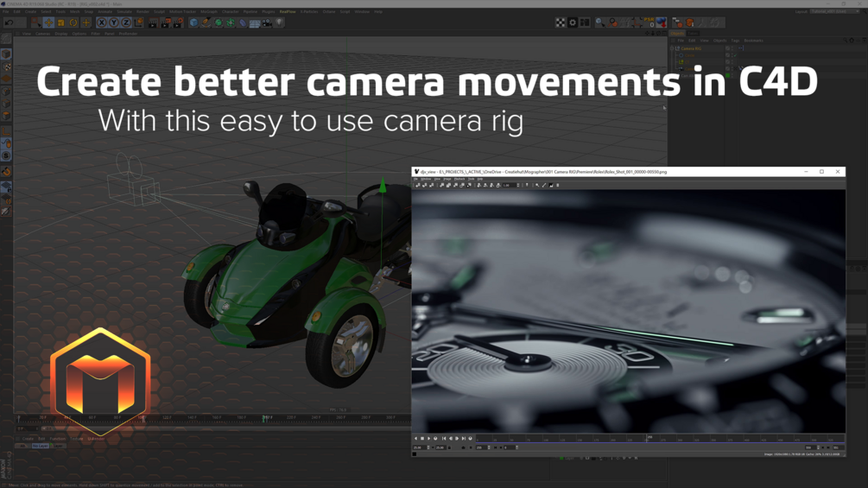Click the green Subdivision Surface generator icon
This screenshot has width=868, height=488.
(219, 22)
